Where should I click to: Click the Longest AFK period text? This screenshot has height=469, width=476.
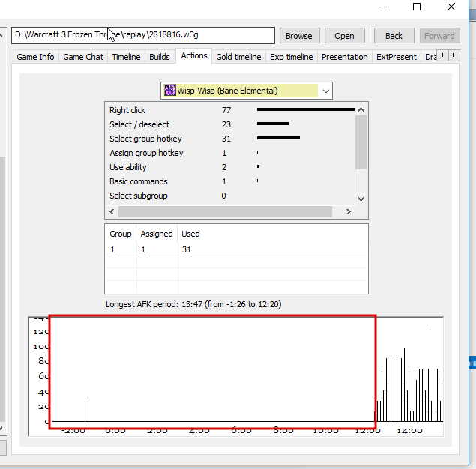click(193, 304)
